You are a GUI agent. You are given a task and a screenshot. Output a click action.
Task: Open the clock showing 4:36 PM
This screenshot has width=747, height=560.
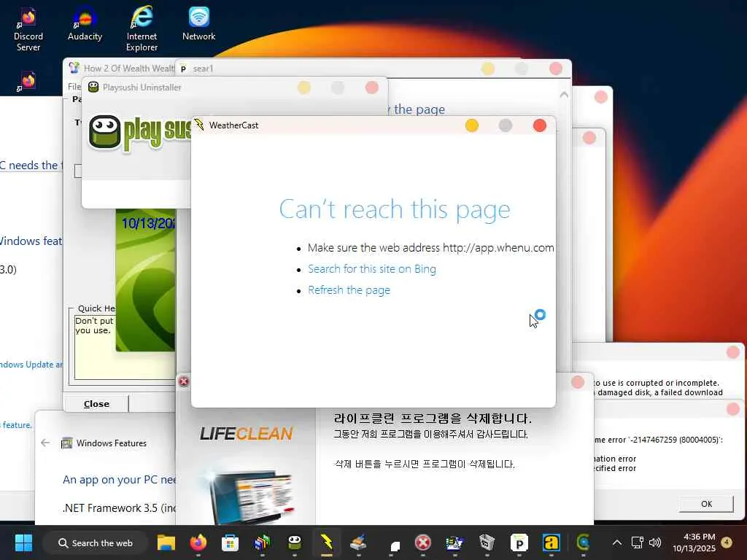694,542
